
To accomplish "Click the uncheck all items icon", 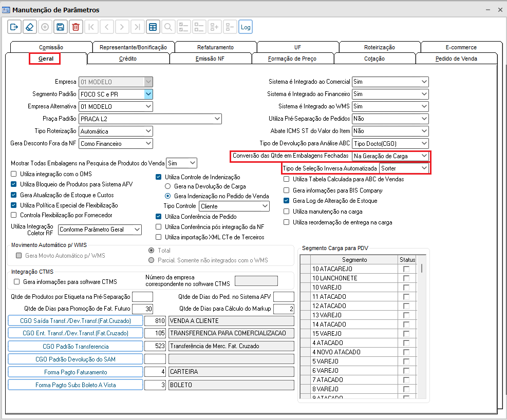I will (x=199, y=27).
